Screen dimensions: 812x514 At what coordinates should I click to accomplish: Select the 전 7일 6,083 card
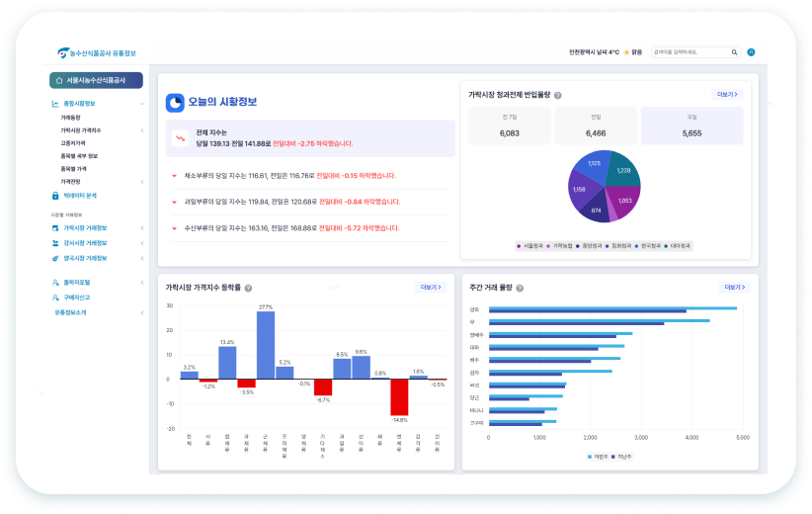pyautogui.click(x=510, y=126)
